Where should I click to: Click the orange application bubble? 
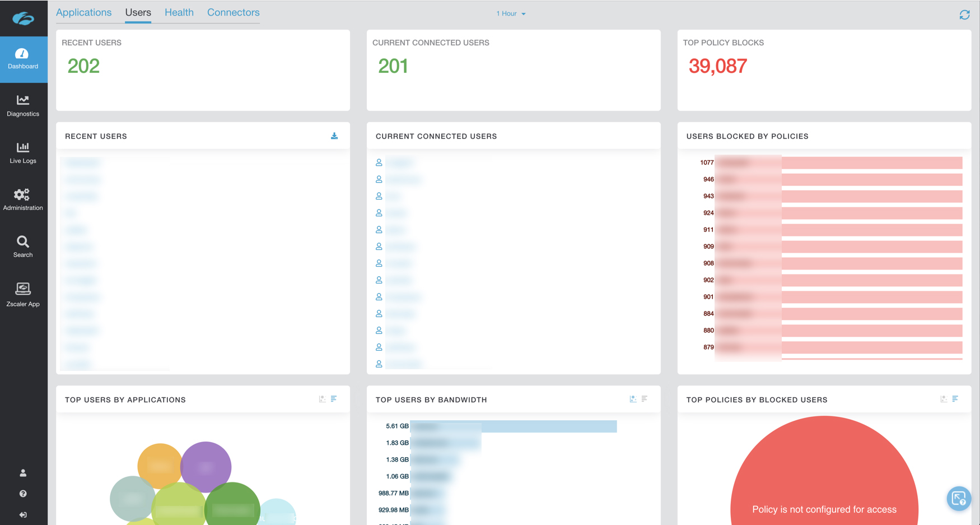pos(160,465)
